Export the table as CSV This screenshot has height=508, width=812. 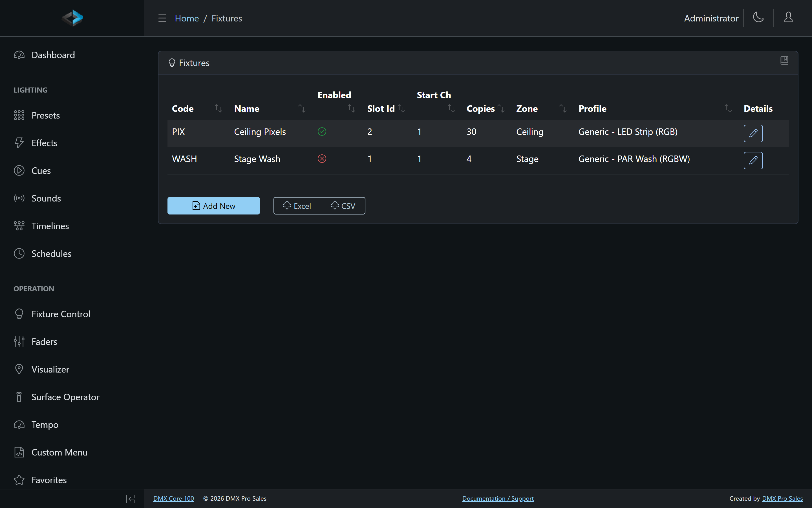coord(343,206)
